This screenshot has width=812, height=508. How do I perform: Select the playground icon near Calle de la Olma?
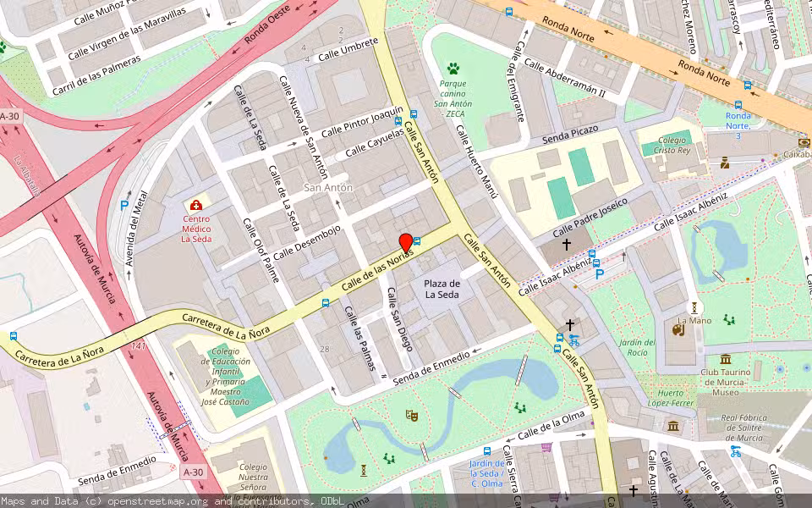(x=518, y=409)
